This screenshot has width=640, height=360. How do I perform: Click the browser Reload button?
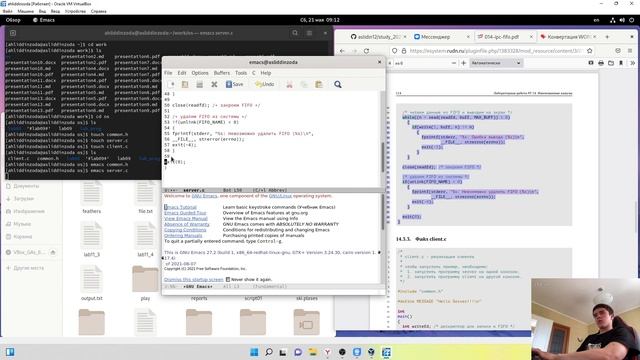click(x=367, y=51)
